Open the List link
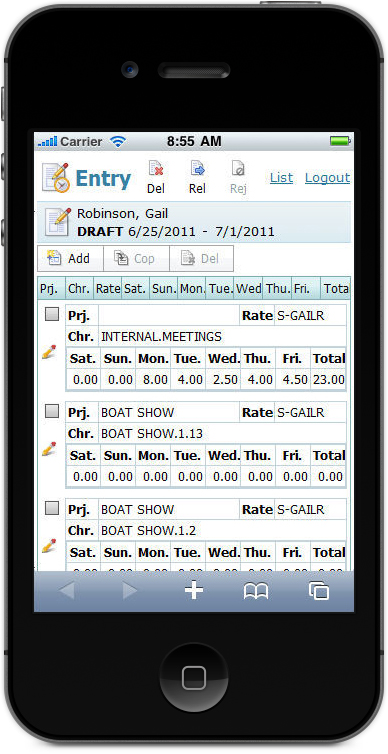 [281, 178]
